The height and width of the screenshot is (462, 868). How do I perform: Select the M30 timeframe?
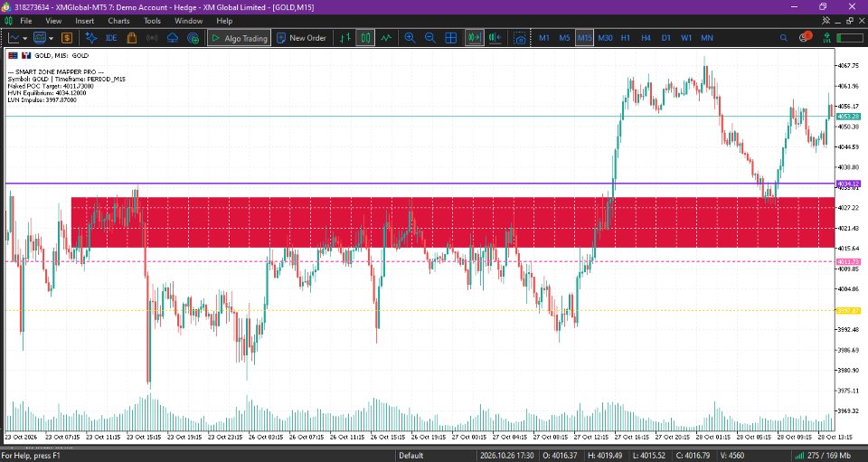tap(605, 38)
